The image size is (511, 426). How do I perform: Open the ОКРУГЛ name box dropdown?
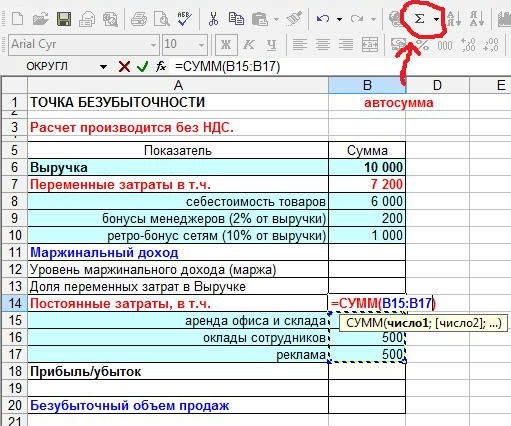(103, 67)
